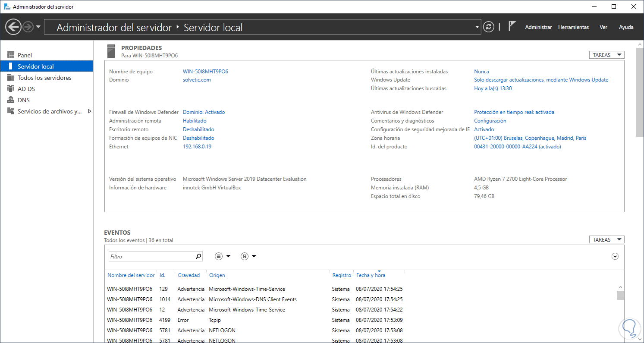This screenshot has width=644, height=343.
Task: Click Deshabilitado next to Formación de equipos NIC
Action: (x=198, y=138)
